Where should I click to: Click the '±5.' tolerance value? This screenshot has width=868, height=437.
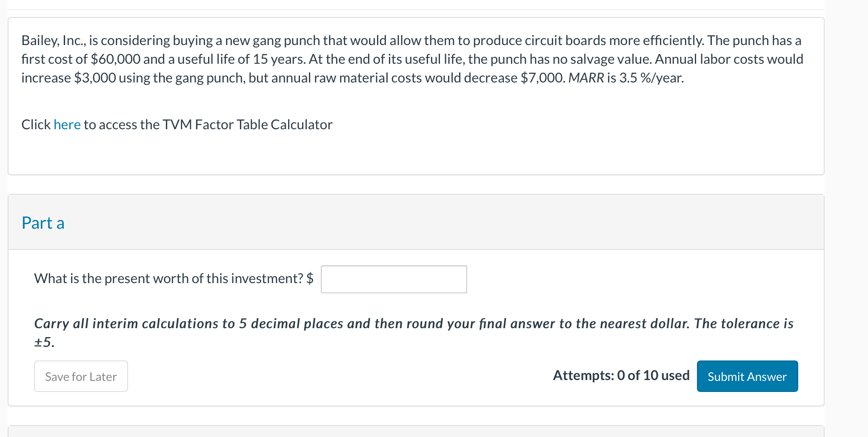(44, 342)
